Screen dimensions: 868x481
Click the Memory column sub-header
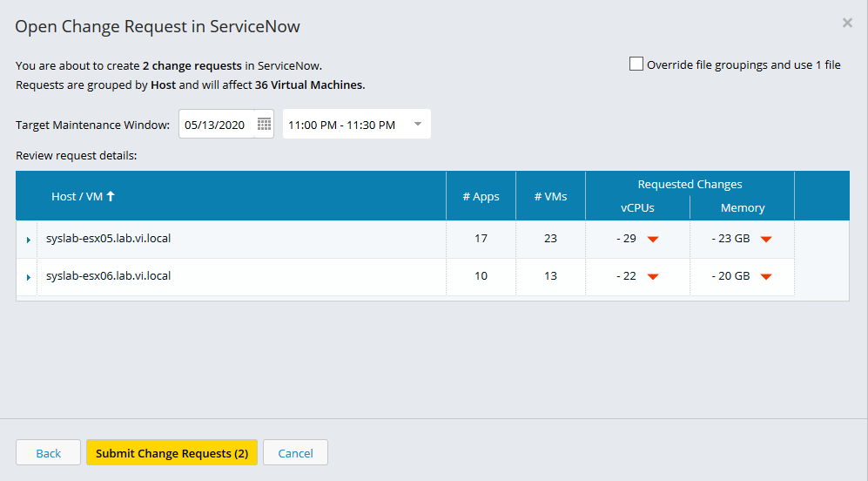click(x=743, y=207)
